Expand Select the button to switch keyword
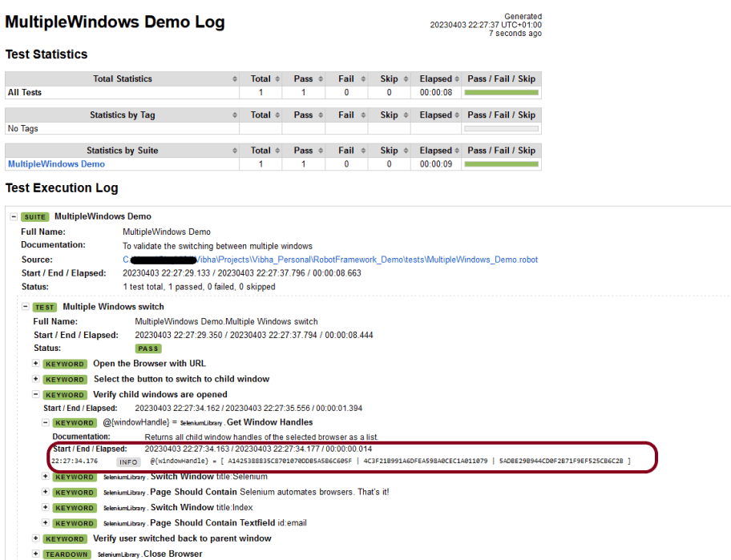This screenshot has width=731, height=560. pos(36,379)
